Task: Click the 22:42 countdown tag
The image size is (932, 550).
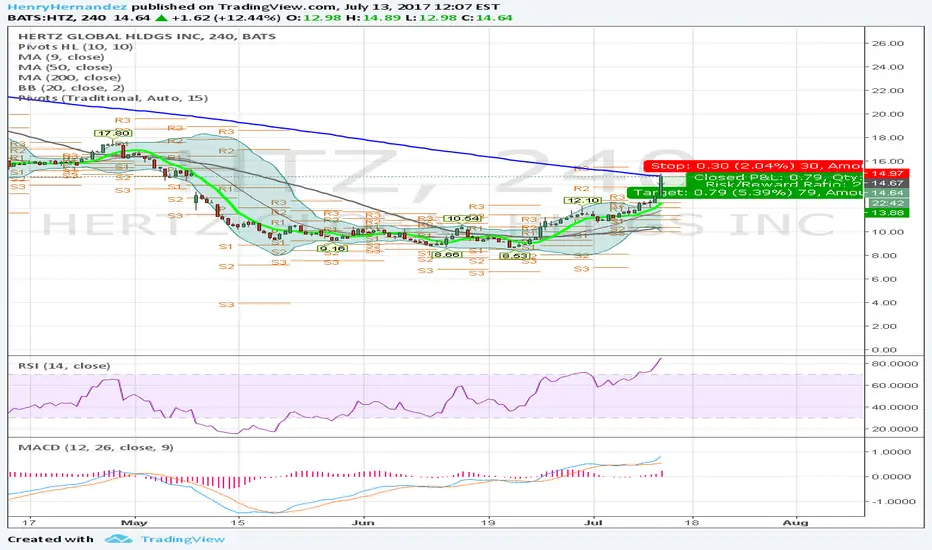Action: 887,203
